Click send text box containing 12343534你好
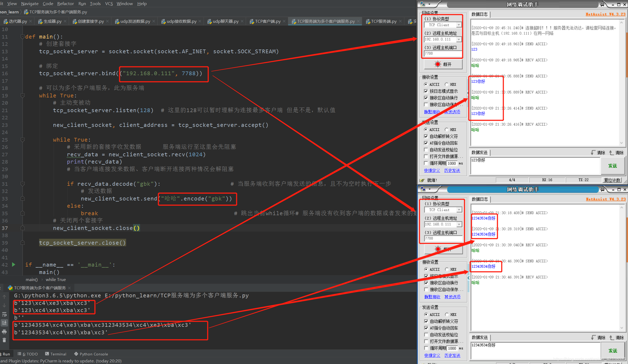 [536, 351]
